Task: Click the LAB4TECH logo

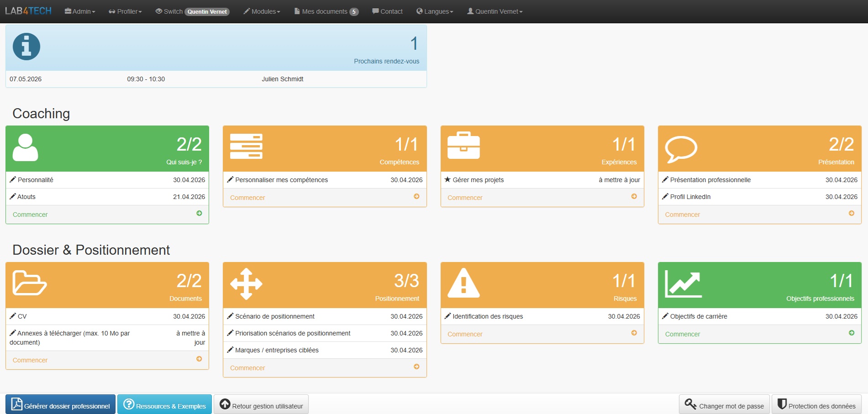Action: click(x=28, y=11)
